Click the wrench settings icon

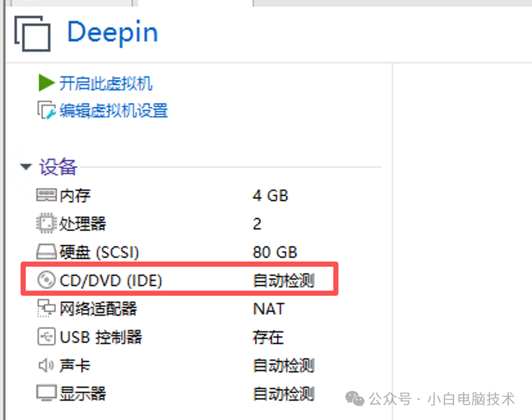point(46,110)
